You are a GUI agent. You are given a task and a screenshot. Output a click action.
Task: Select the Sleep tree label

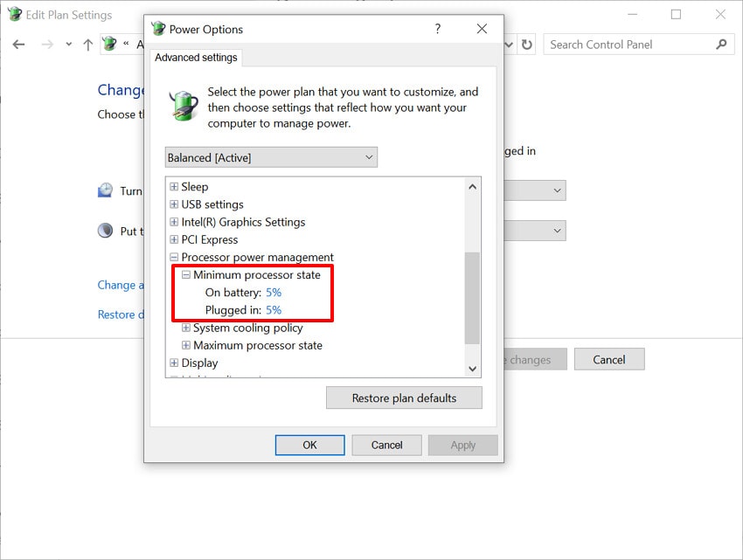(x=194, y=187)
